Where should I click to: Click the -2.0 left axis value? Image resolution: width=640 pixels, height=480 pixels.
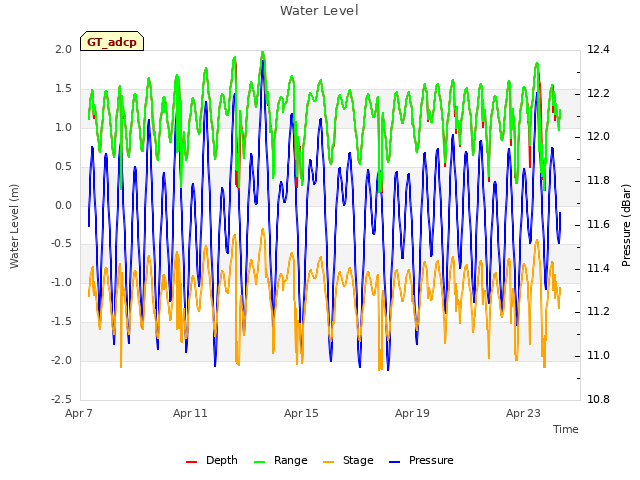pos(62,360)
